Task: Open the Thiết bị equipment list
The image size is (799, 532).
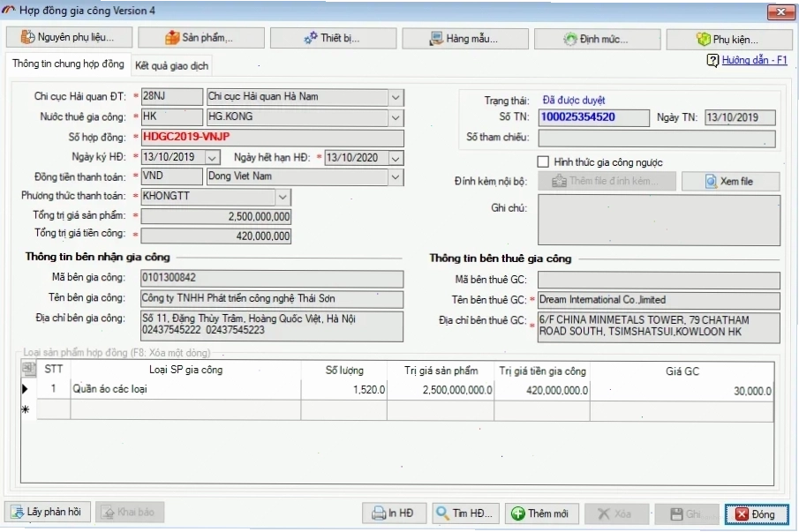Action: pyautogui.click(x=333, y=38)
